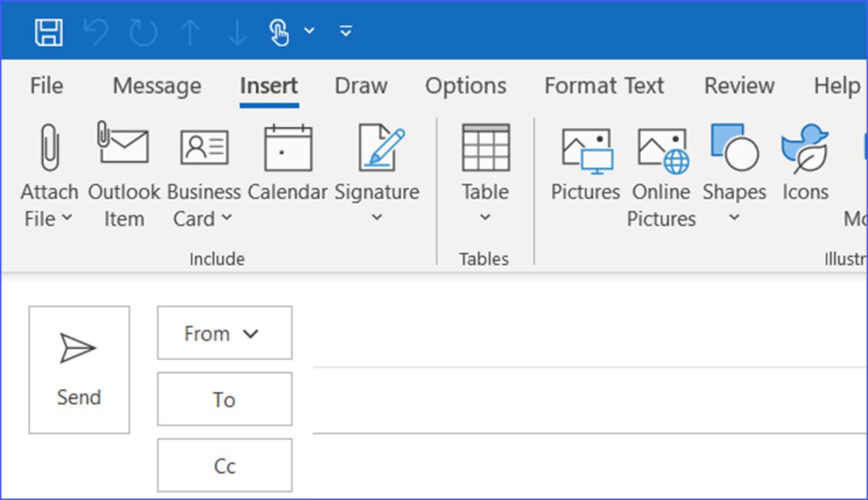Click the Cc button
Image resolution: width=868 pixels, height=500 pixels.
tap(223, 465)
